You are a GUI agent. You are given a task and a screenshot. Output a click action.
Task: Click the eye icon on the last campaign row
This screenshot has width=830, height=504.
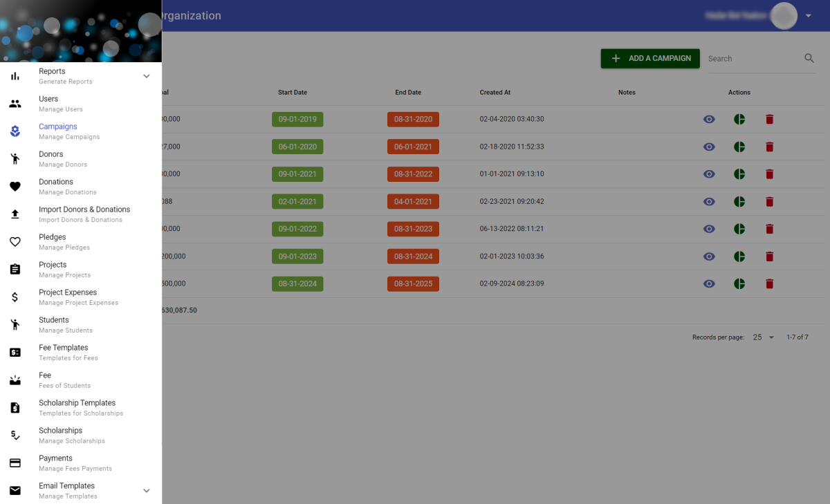(709, 283)
